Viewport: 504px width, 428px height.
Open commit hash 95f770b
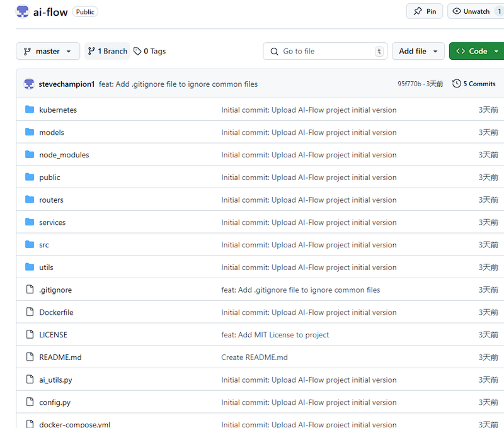[x=409, y=84]
